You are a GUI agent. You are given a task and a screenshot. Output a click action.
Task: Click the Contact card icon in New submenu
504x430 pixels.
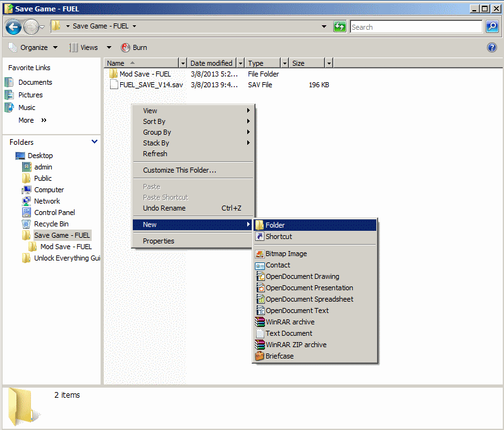click(x=260, y=266)
